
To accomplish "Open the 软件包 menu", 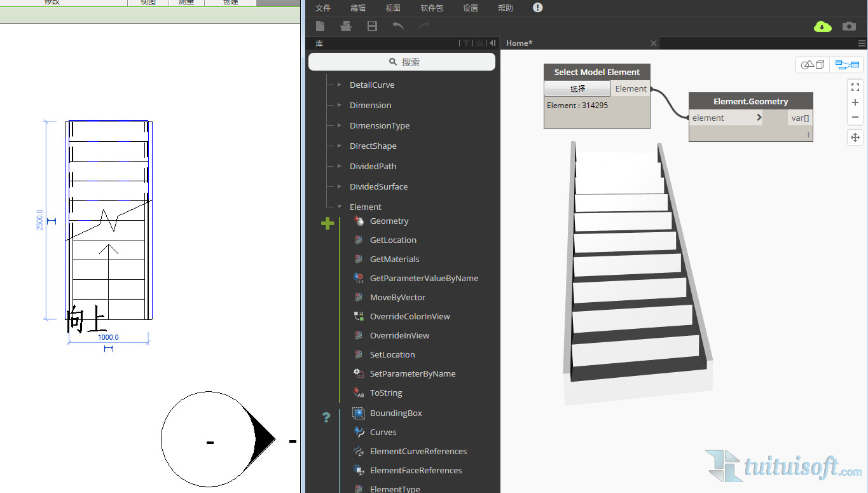I will 432,8.
